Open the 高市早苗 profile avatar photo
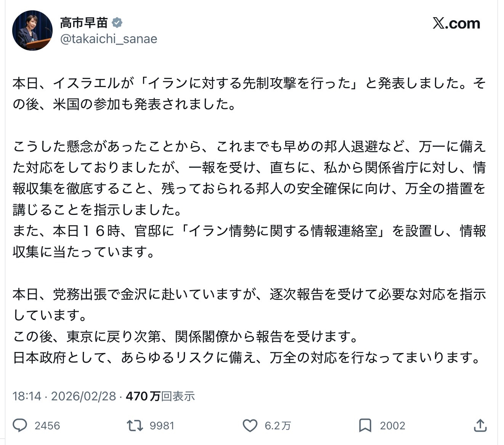Viewport: 504px width, 445px height. coord(32,31)
